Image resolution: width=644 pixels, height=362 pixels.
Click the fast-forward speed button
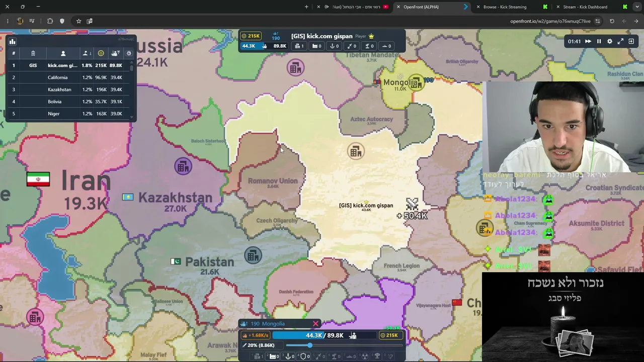pyautogui.click(x=588, y=41)
